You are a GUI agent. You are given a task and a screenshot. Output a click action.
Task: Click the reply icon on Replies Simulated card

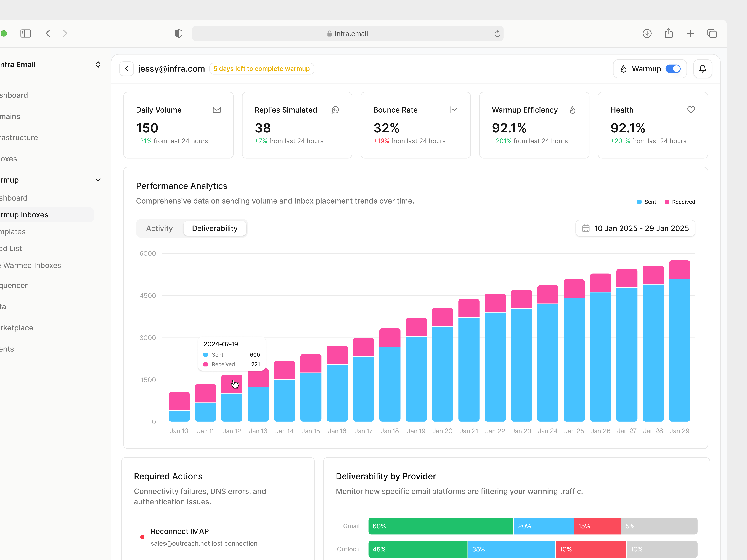click(x=335, y=110)
